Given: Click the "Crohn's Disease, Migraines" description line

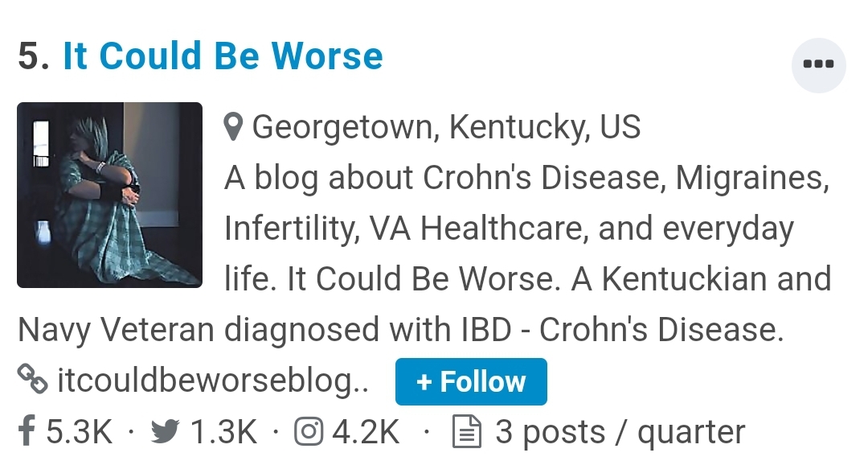Looking at the screenshot, I should pos(526,178).
